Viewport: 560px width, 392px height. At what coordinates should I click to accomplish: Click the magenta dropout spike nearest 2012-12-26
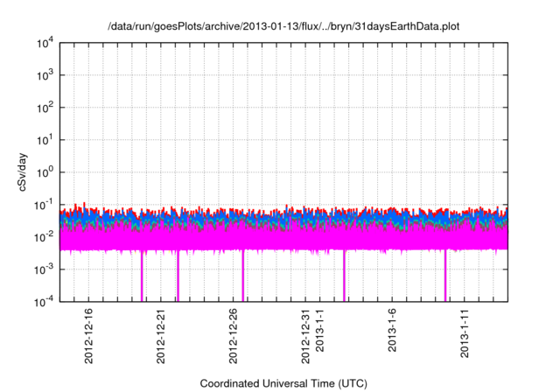tap(243, 276)
